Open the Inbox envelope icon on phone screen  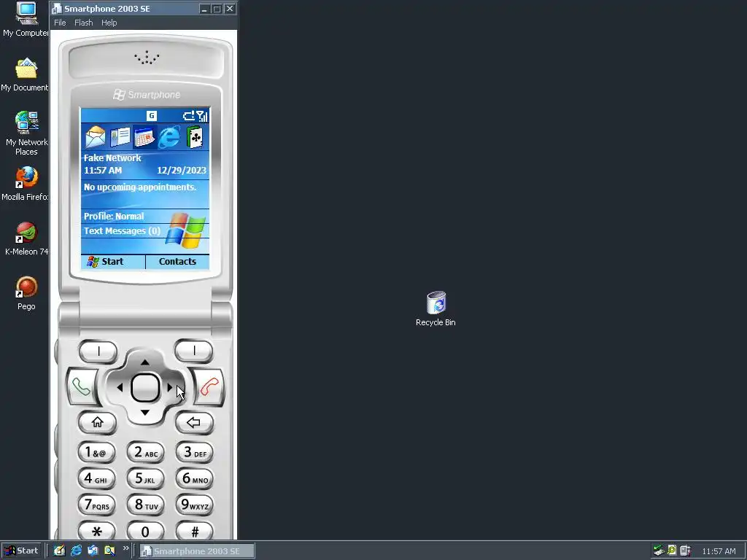pos(96,137)
